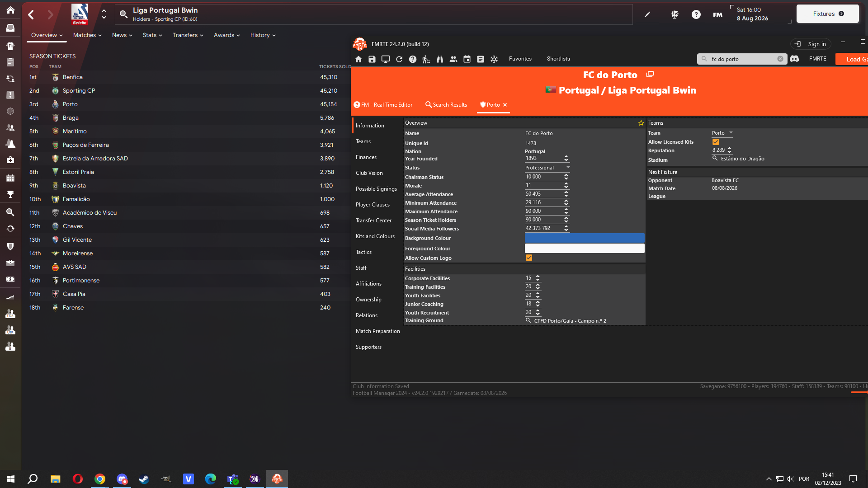The width and height of the screenshot is (868, 488).
Task: Increase Year Founded stepper value
Action: pos(566,157)
